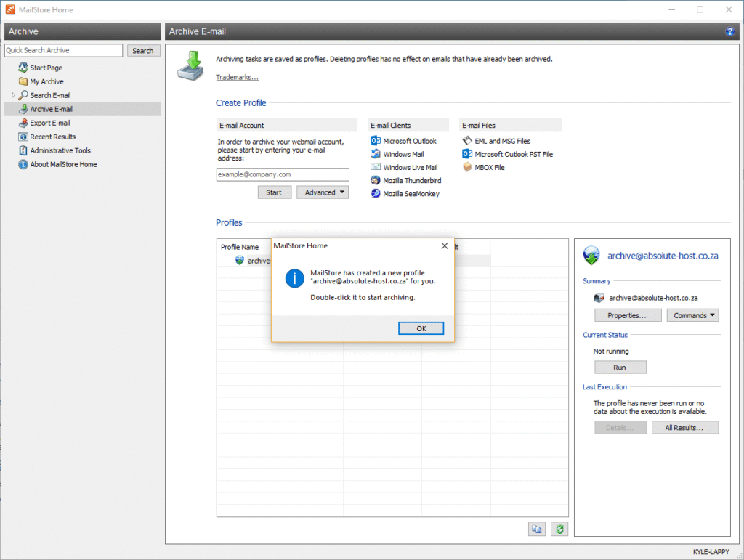The height and width of the screenshot is (560, 744).
Task: Click the help question mark icon
Action: [729, 31]
